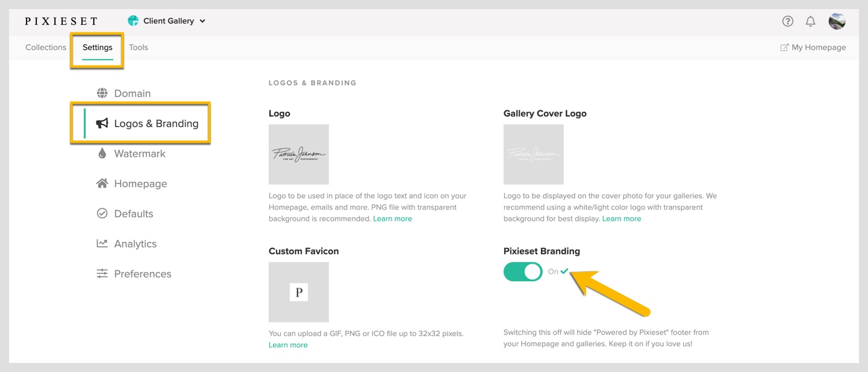
Task: Click the teal Client Gallery app icon
Action: 133,21
